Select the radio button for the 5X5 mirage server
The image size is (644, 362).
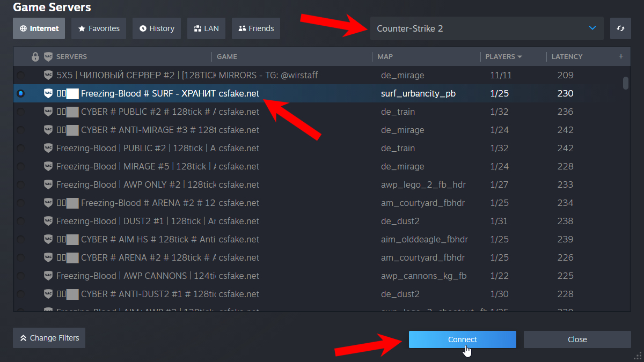point(20,75)
